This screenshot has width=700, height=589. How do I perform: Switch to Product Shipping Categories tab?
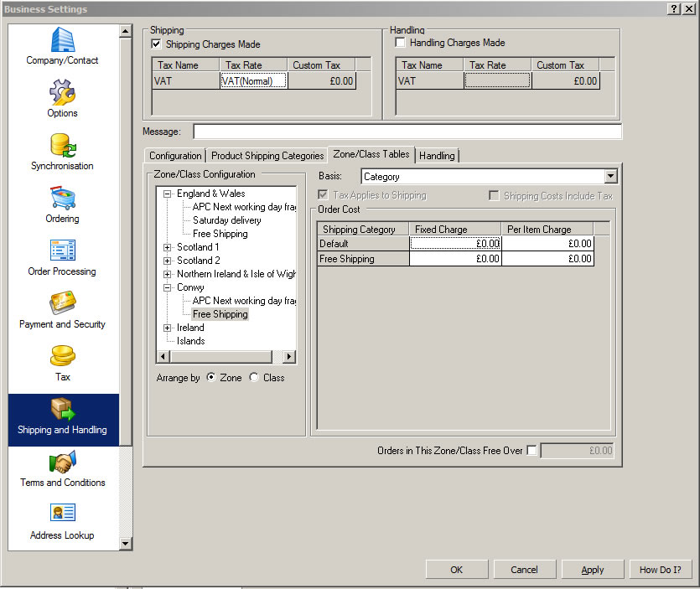coord(267,156)
